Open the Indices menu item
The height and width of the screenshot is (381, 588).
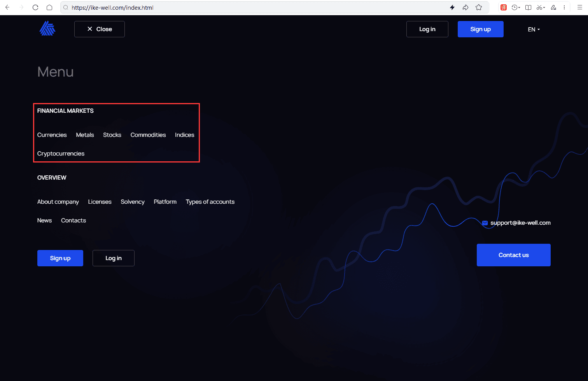(185, 135)
